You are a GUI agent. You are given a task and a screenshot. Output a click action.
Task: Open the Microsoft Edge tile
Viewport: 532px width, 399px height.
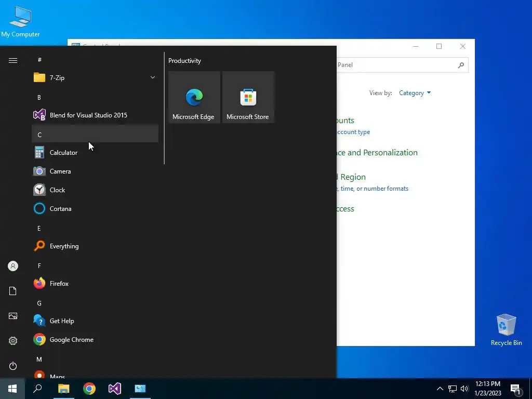pos(194,97)
